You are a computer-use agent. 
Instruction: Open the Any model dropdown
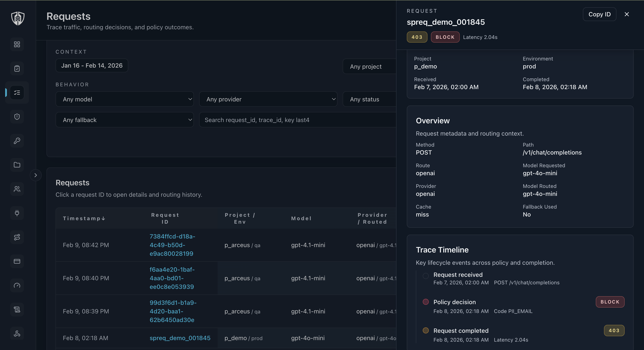125,99
